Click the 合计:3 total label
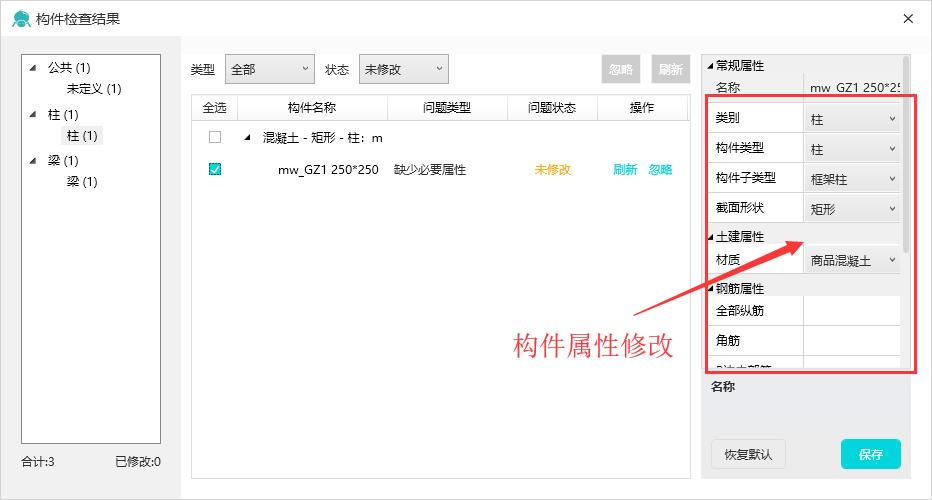Image resolution: width=932 pixels, height=500 pixels. tap(38, 461)
